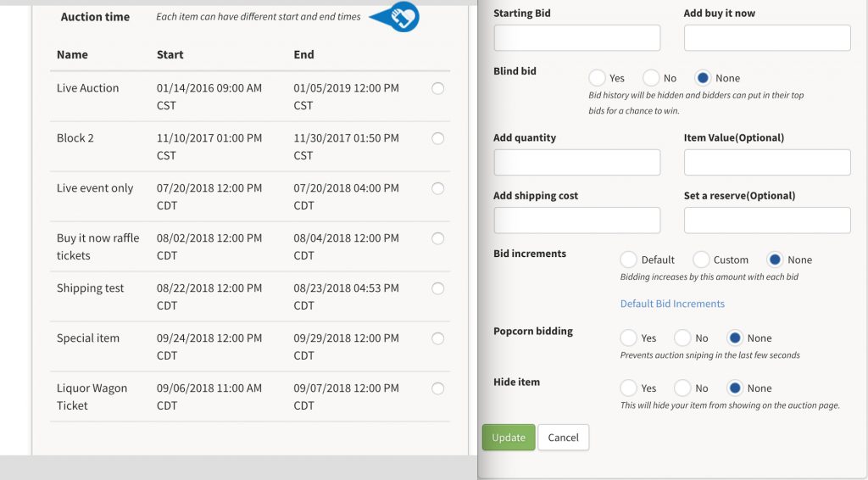This screenshot has width=868, height=480.
Task: Click the green Update button
Action: [509, 438]
